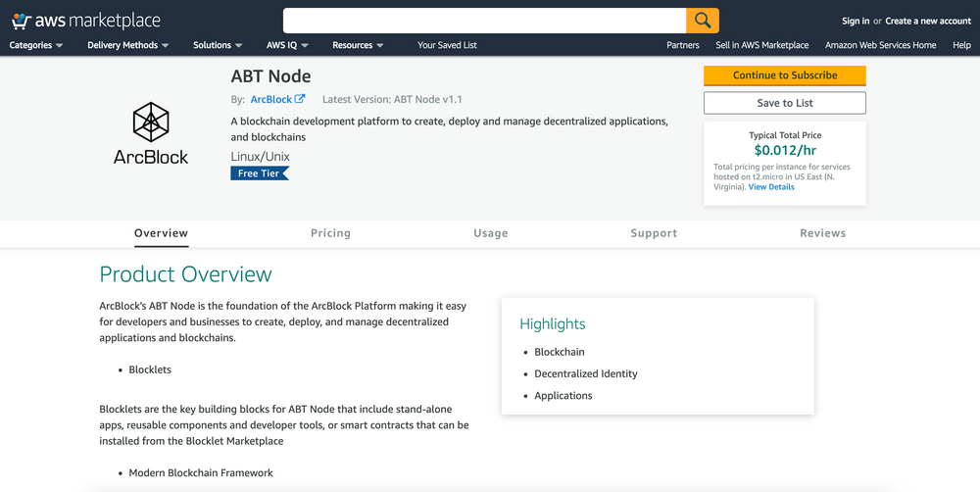Viewport: 980px width, 492px height.
Task: Click the Linux/Unix platform label
Action: [260, 156]
